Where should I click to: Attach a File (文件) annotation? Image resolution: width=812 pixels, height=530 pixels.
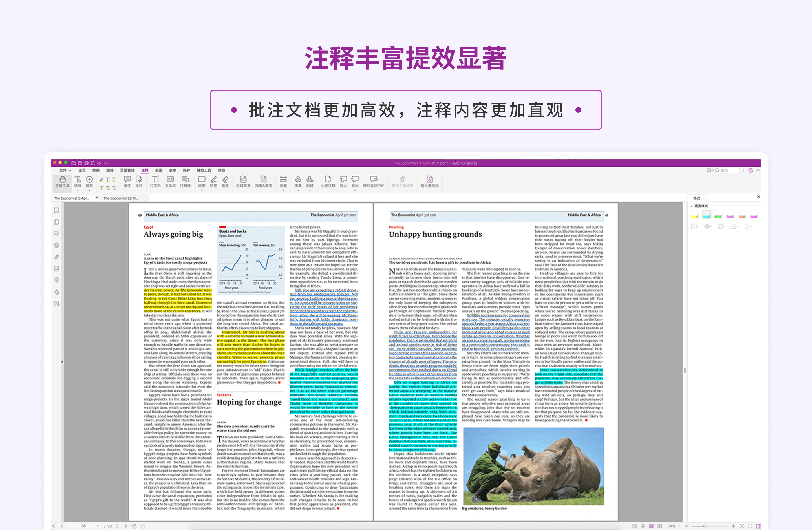tap(139, 182)
